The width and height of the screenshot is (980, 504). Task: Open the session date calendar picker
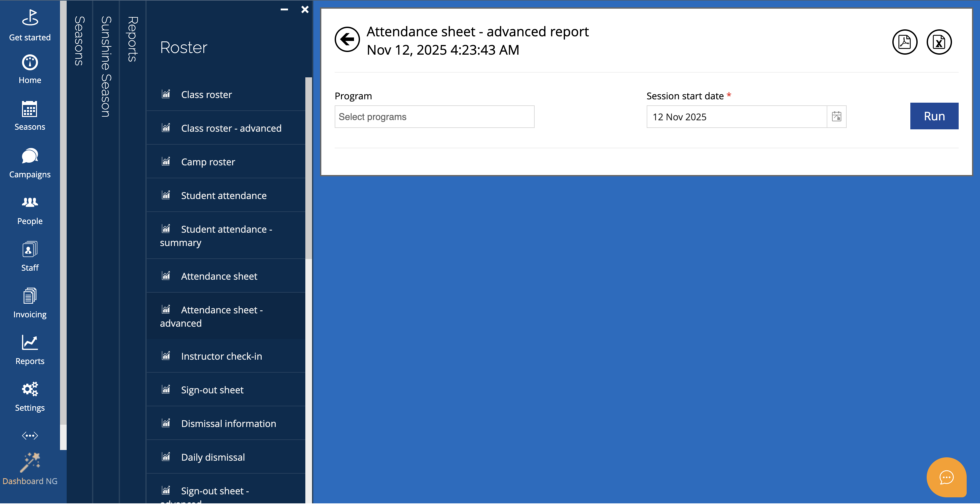(x=836, y=117)
